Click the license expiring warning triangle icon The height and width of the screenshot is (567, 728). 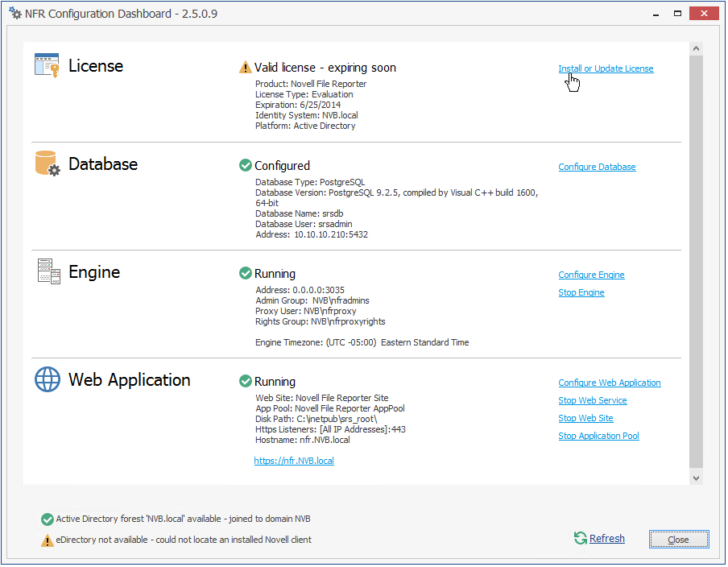pyautogui.click(x=246, y=68)
